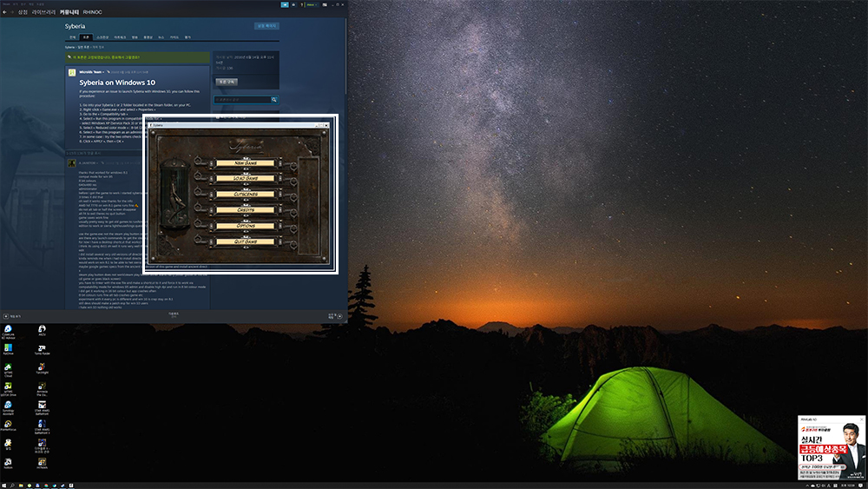Image resolution: width=868 pixels, height=489 pixels.
Task: Open CyberLink BD Advisor desktop icon
Action: pos(8,332)
